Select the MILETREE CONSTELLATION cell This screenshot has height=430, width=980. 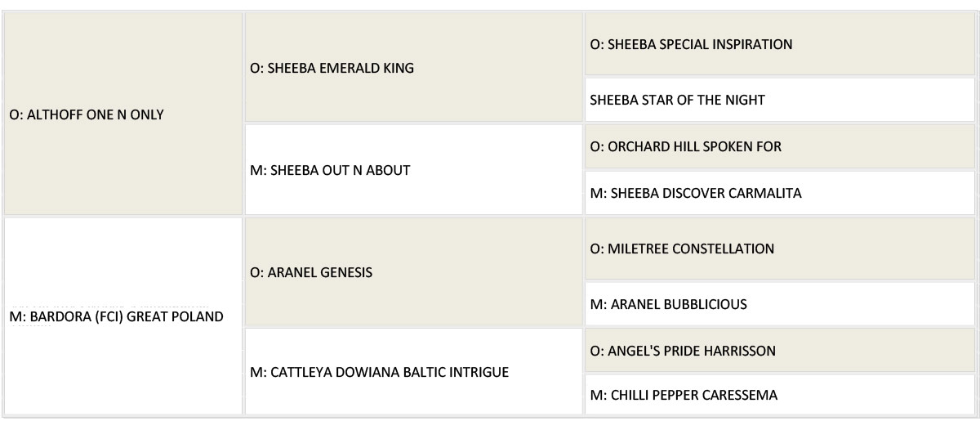681,249
